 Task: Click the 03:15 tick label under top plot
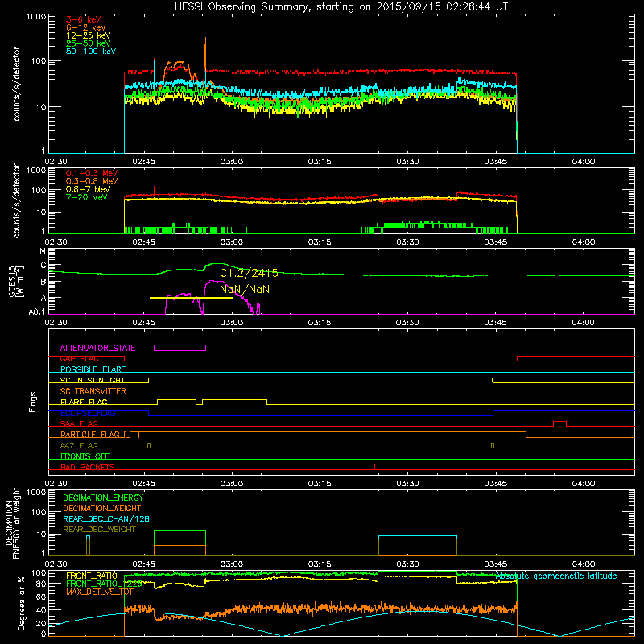coord(319,162)
